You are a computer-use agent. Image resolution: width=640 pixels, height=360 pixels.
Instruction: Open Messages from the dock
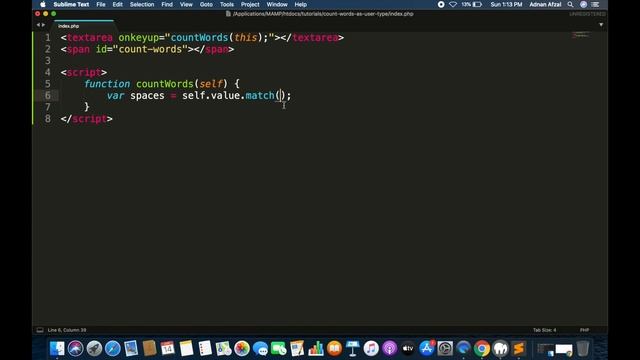pyautogui.click(x=260, y=349)
